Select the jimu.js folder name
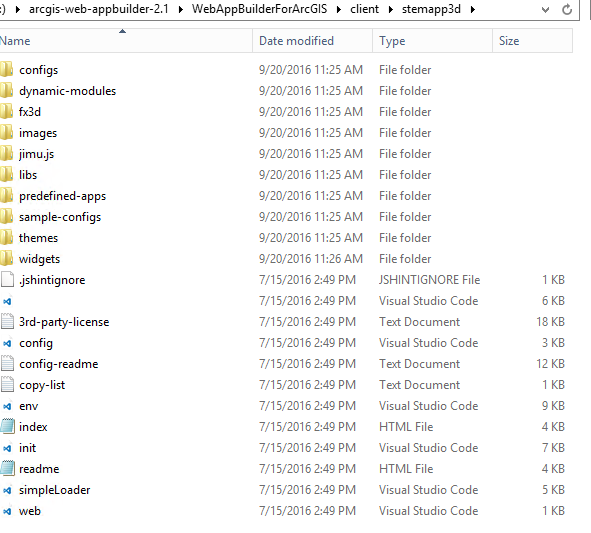Viewport: 591px width, 533px height. click(x=36, y=154)
